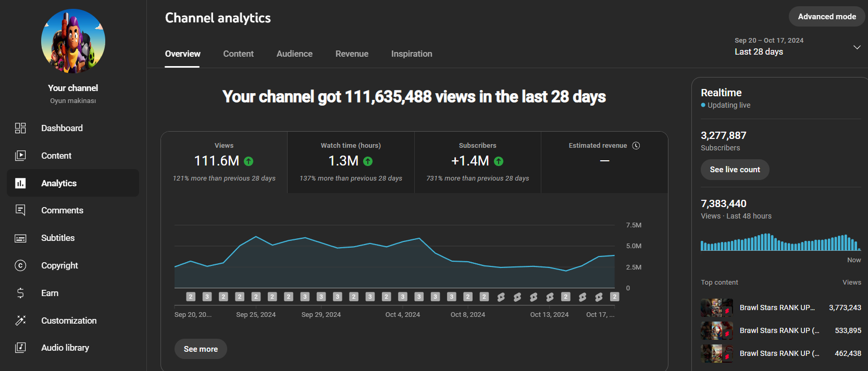The image size is (868, 371).
Task: Open the Copyright section
Action: click(x=73, y=265)
